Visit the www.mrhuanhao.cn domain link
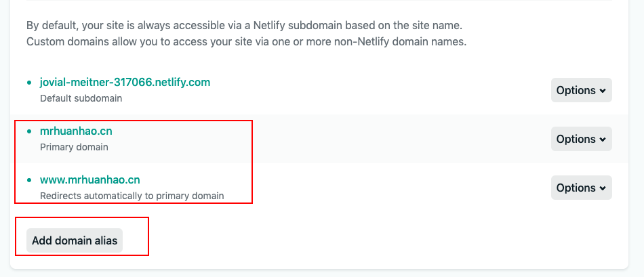Image resolution: width=644 pixels, height=277 pixels. (90, 180)
